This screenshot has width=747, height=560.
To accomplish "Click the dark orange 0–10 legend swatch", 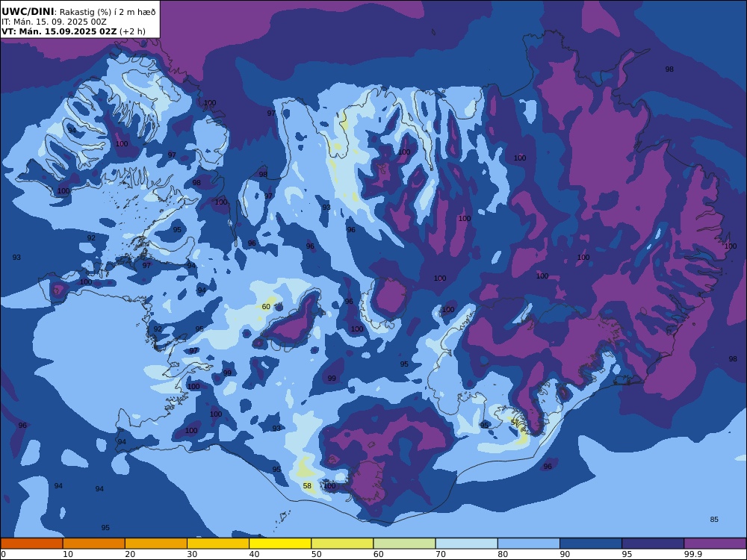I will tap(31, 544).
